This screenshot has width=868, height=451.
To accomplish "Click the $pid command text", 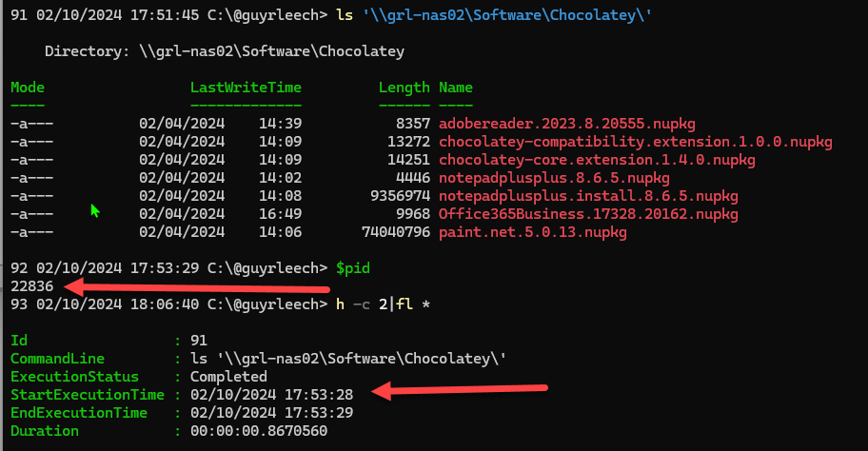I will point(353,268).
